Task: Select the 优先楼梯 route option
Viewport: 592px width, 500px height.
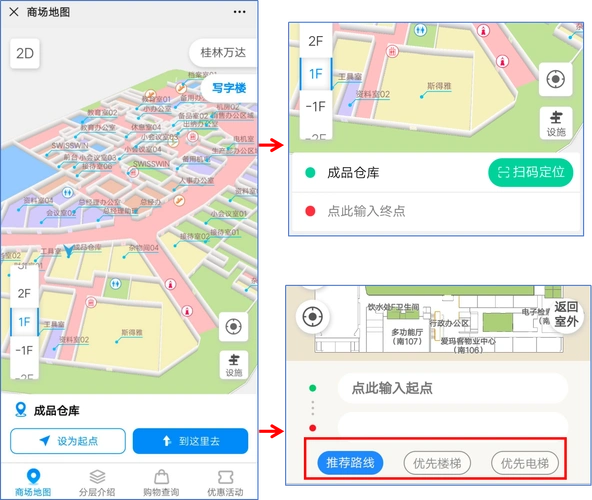Action: [437, 463]
